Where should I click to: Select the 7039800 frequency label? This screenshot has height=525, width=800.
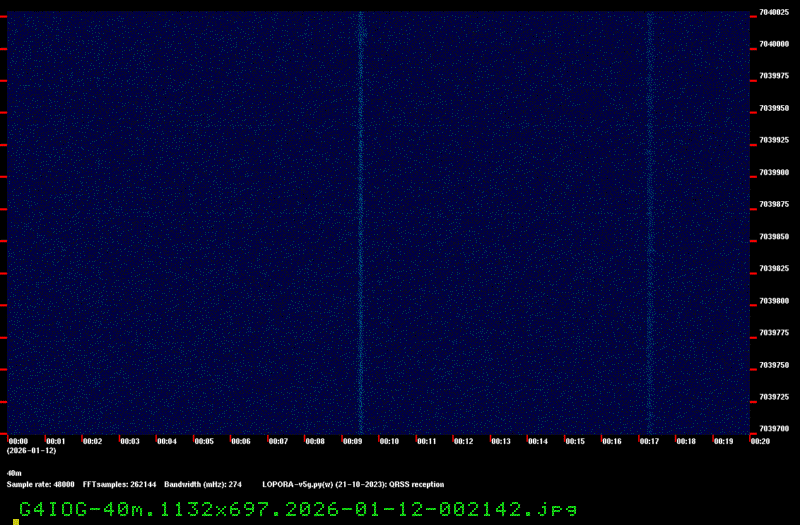point(774,300)
